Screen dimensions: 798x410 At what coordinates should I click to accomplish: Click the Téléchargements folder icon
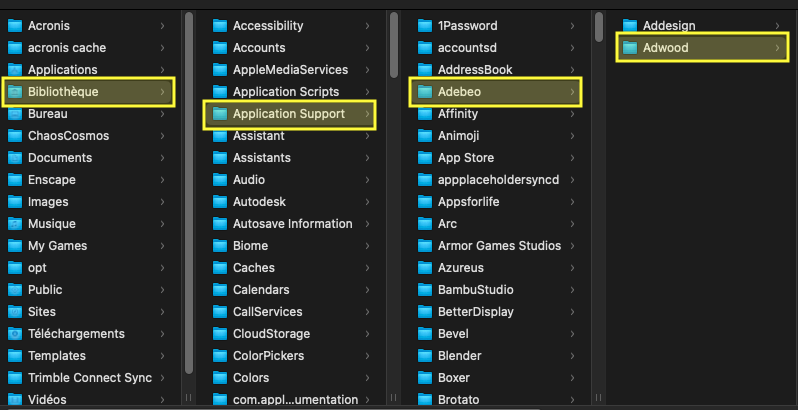pos(15,334)
